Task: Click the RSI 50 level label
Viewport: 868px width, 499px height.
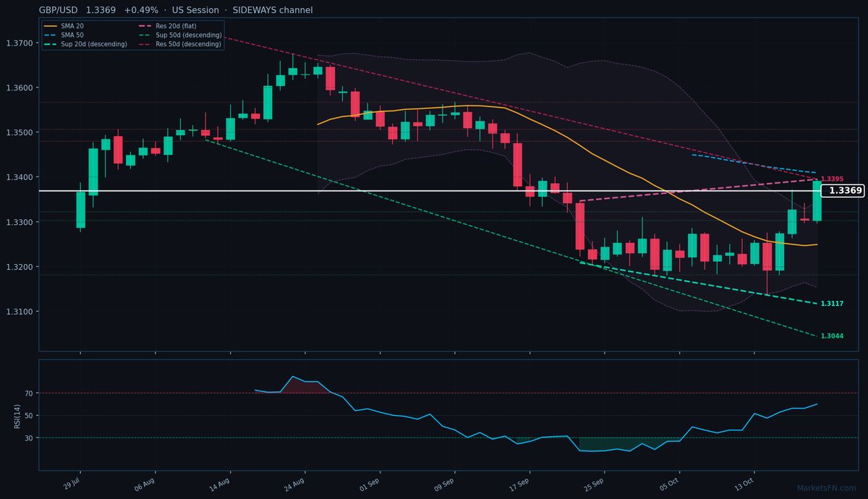Action: [30, 416]
